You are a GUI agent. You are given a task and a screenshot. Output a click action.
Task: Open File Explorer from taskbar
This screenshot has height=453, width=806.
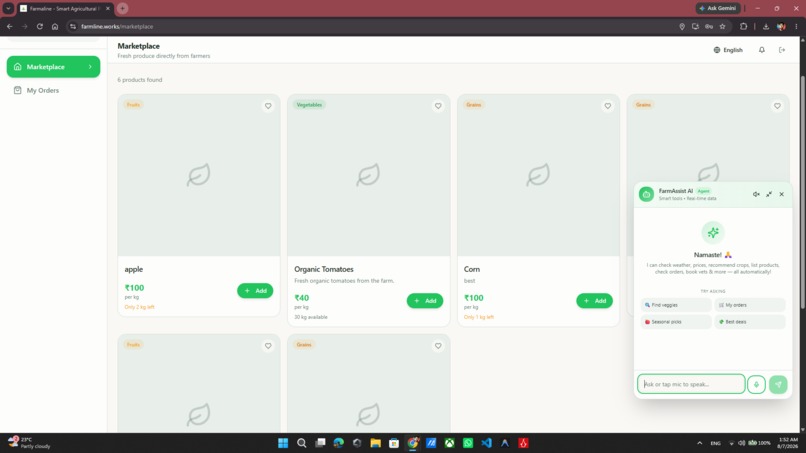pos(375,443)
